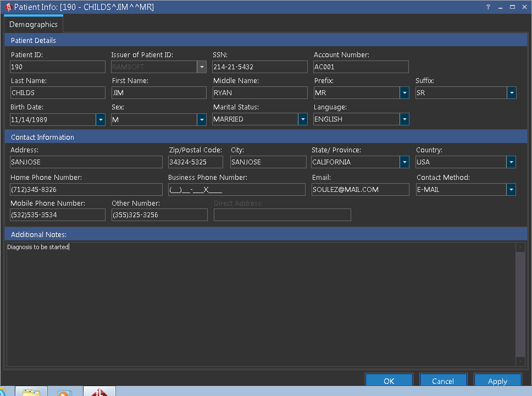Image resolution: width=532 pixels, height=396 pixels.
Task: Open File Explorer from the taskbar
Action: pyautogui.click(x=31, y=392)
